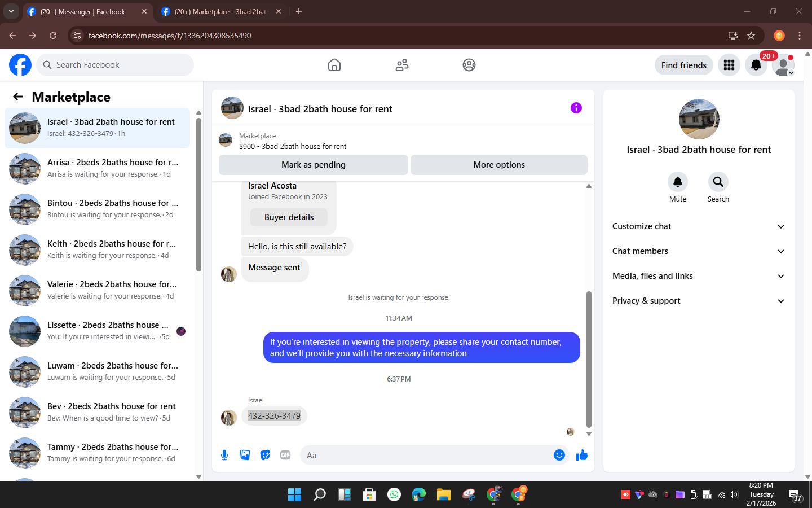This screenshot has width=812, height=508.
Task: Bookmark this tab with the star icon
Action: (x=751, y=36)
